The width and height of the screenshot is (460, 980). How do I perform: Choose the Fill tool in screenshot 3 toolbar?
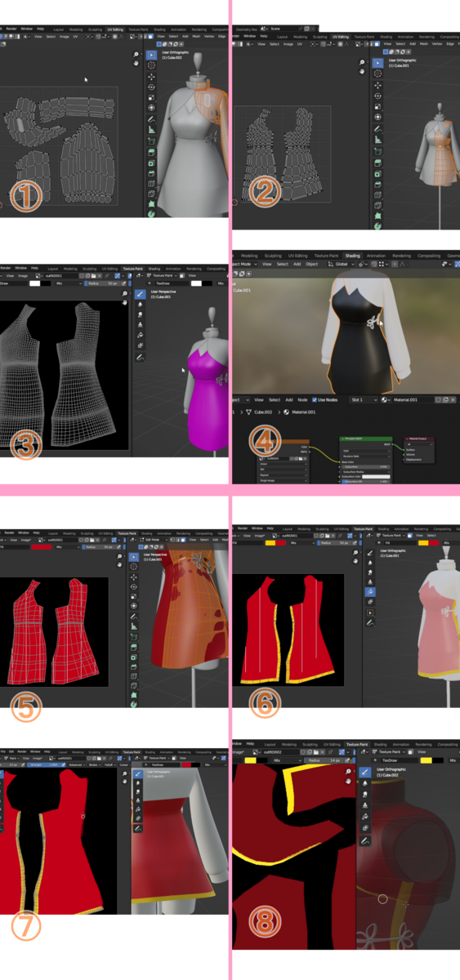point(140,336)
